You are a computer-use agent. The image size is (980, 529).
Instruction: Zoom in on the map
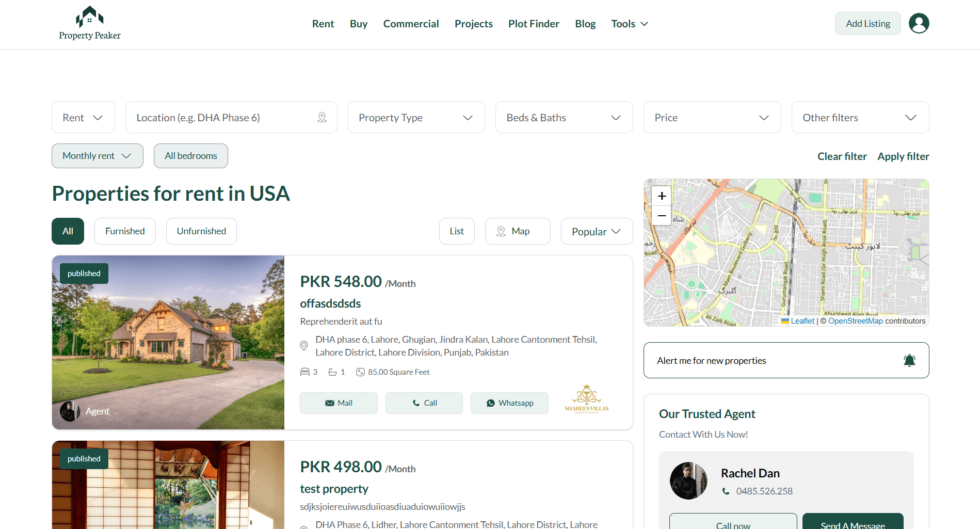tap(662, 196)
